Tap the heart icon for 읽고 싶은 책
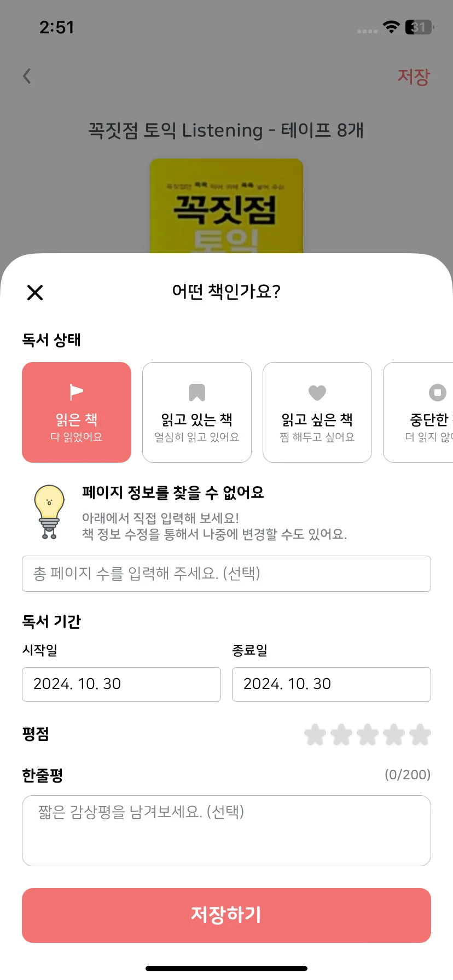Screen dimensions: 453x980 (x=317, y=393)
